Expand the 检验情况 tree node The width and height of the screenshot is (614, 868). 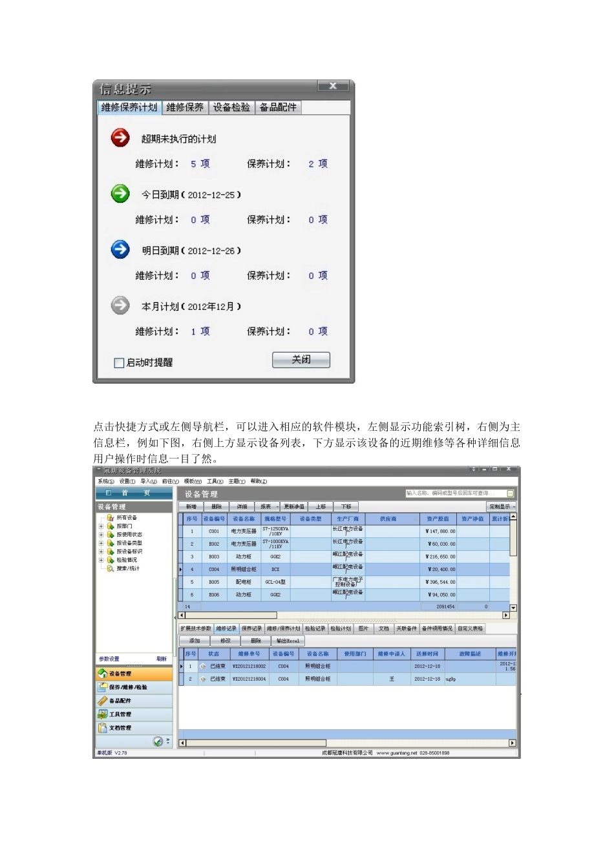[101, 560]
